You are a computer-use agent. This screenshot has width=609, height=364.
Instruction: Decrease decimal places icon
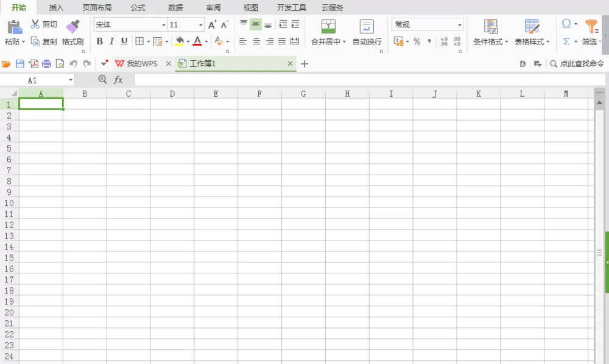[457, 41]
